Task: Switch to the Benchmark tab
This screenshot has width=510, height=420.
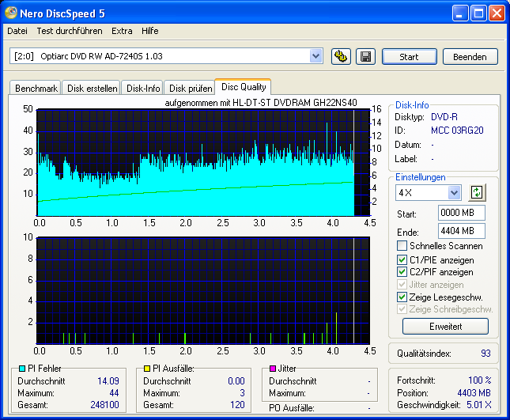Action: coord(36,88)
